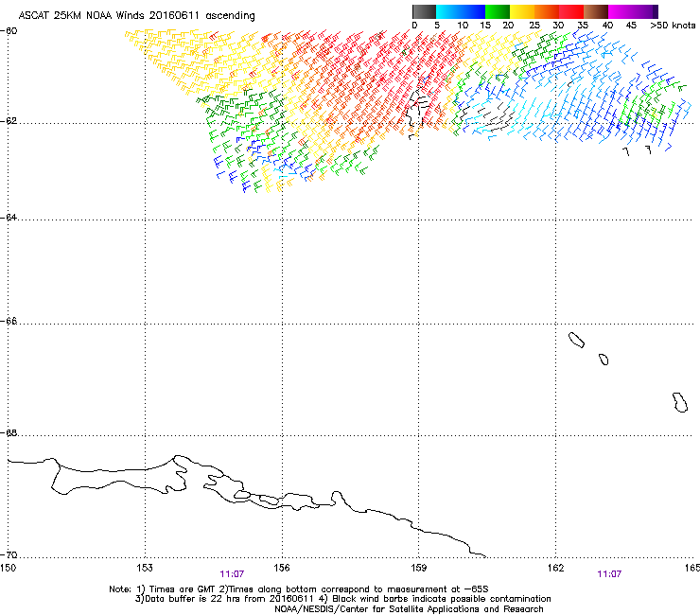Select the '0' legend scale label
This screenshot has height=615, width=700.
click(414, 26)
